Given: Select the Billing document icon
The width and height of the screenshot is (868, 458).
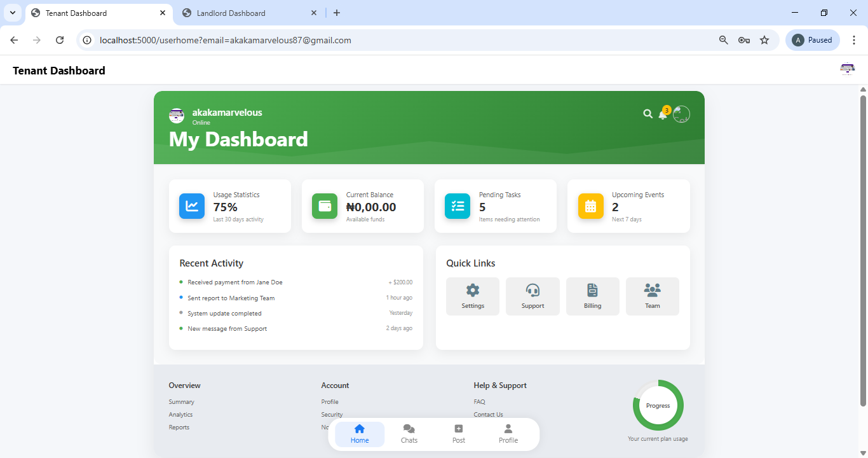Looking at the screenshot, I should click(x=592, y=289).
